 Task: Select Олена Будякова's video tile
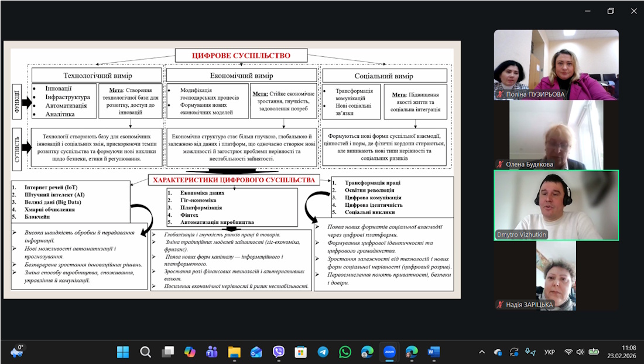click(x=556, y=135)
